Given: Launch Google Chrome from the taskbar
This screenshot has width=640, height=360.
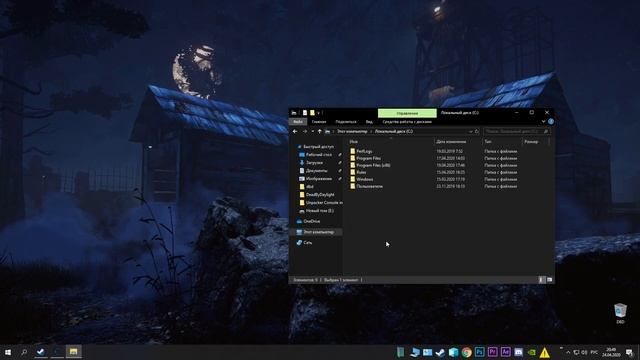Looking at the screenshot, I should 467,352.
